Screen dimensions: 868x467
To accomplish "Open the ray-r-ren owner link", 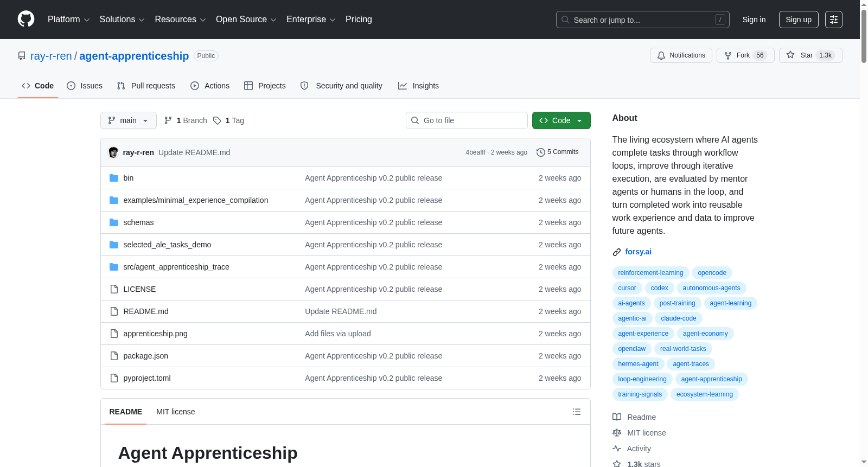I will 51,56.
